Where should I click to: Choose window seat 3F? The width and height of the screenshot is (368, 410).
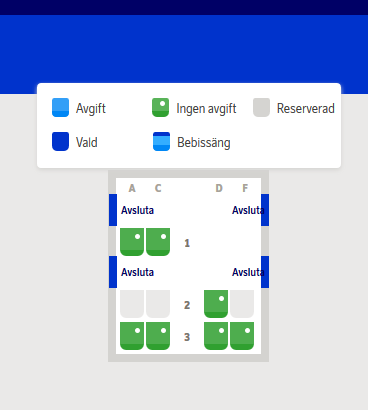pos(242,336)
